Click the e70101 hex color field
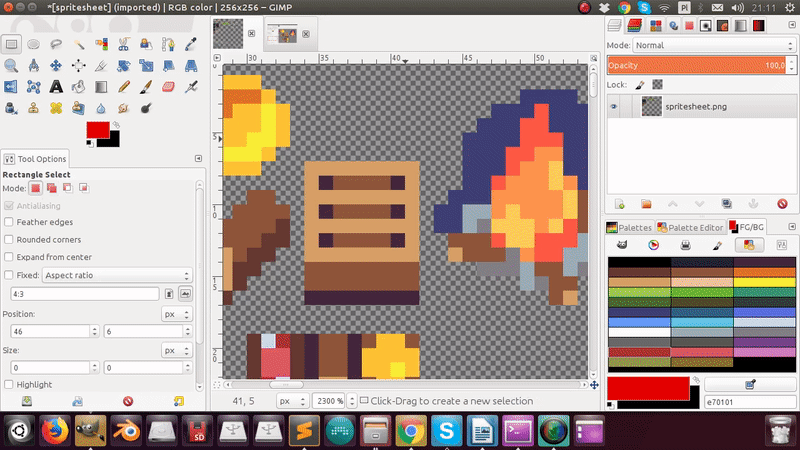The image size is (800, 450). tap(749, 402)
